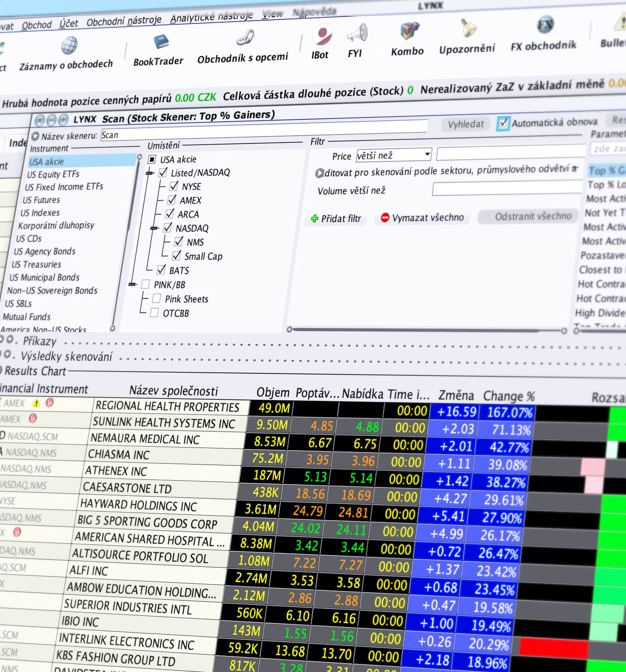Click the scanner window round plus icon
This screenshot has height=672, width=626.
(x=63, y=120)
